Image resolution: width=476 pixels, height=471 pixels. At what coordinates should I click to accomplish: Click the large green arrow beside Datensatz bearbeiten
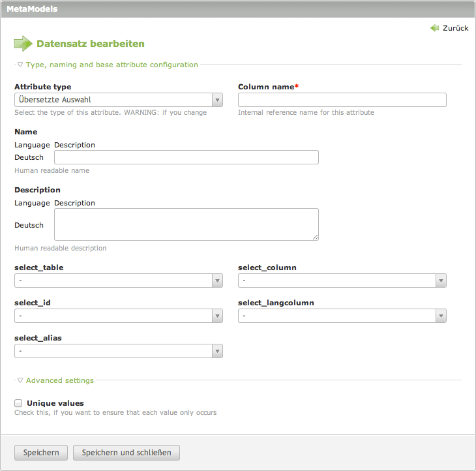23,44
